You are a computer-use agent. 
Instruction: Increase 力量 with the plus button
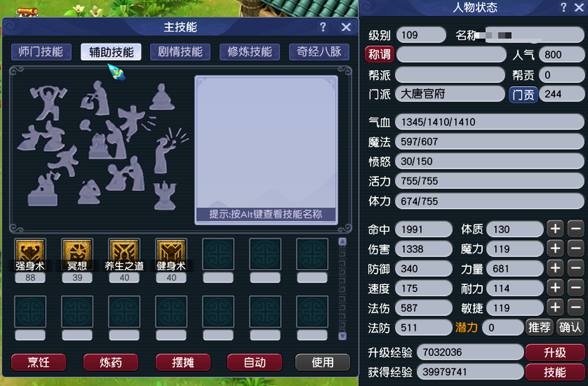click(555, 268)
